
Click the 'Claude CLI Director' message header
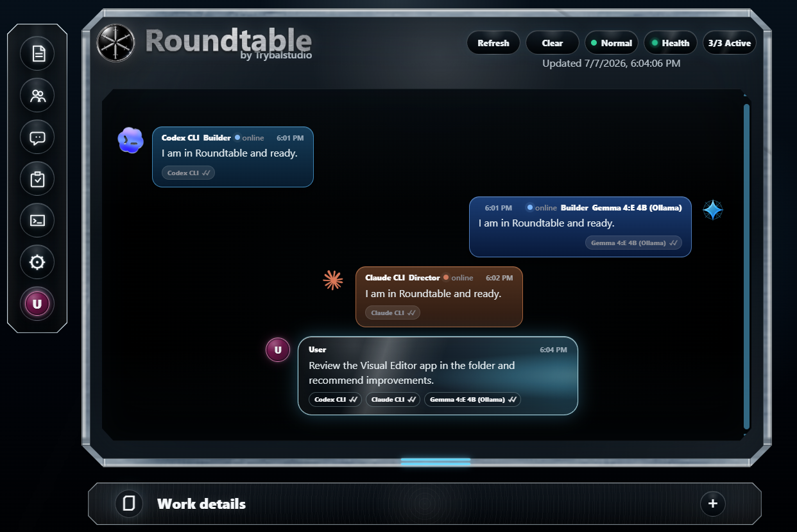(402, 278)
